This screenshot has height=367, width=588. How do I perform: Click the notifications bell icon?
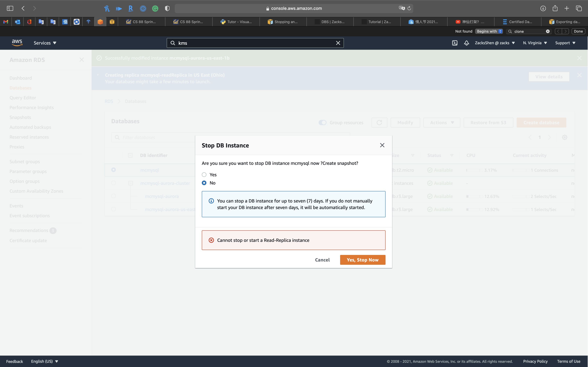(466, 43)
